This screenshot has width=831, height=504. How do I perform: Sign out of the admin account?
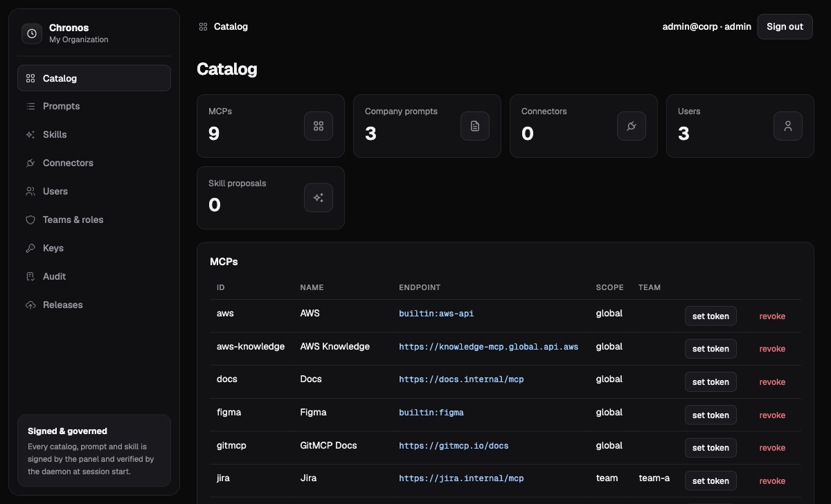785,26
